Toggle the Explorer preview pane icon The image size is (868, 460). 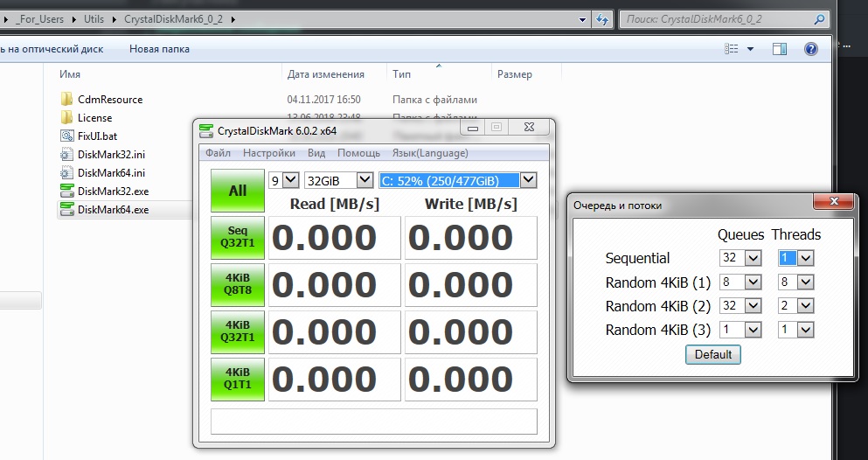(x=780, y=49)
